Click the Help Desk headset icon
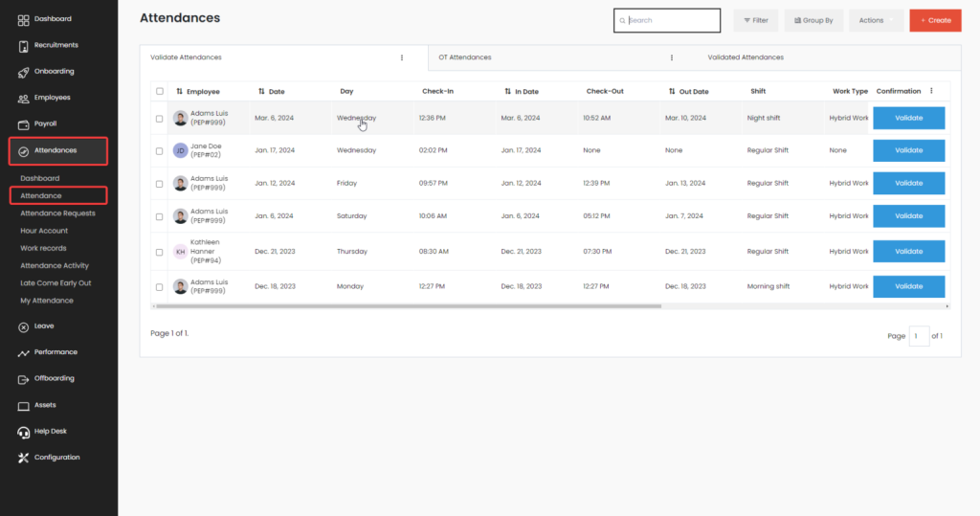The height and width of the screenshot is (516, 980). pos(24,432)
